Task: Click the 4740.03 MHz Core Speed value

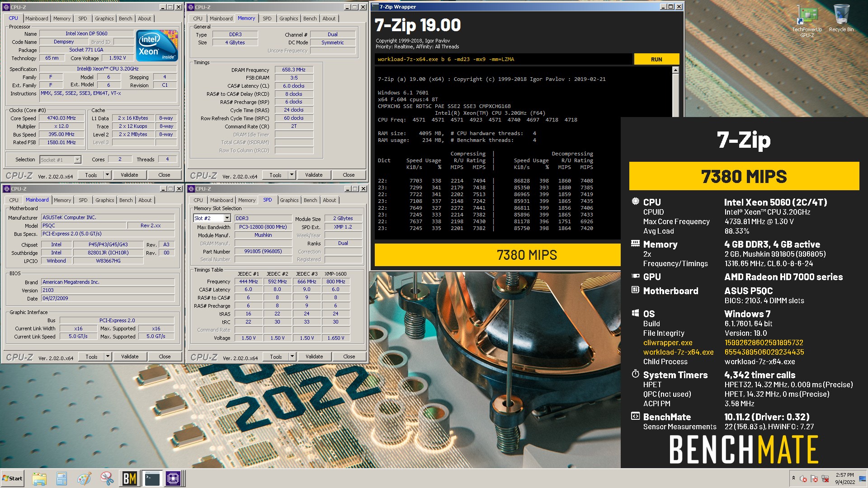Action: click(x=61, y=118)
